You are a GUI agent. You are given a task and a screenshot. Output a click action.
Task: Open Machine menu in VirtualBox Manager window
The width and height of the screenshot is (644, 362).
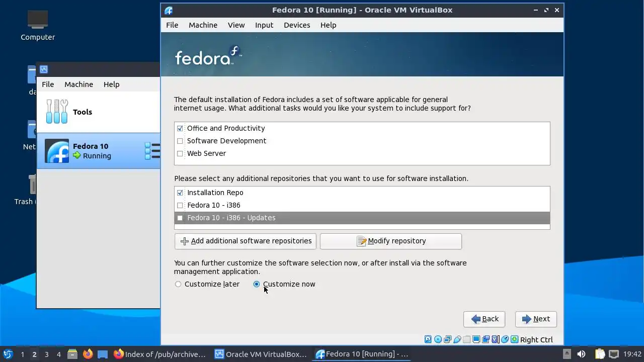point(78,84)
